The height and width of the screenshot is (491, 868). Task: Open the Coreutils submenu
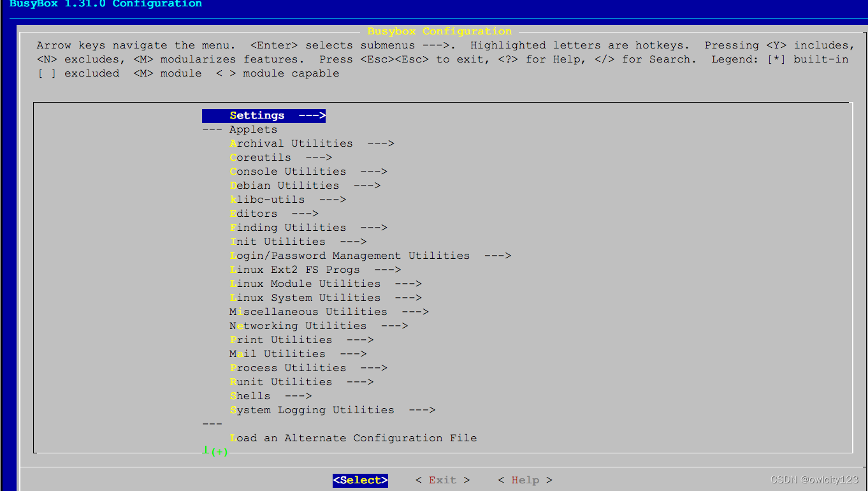tap(260, 157)
